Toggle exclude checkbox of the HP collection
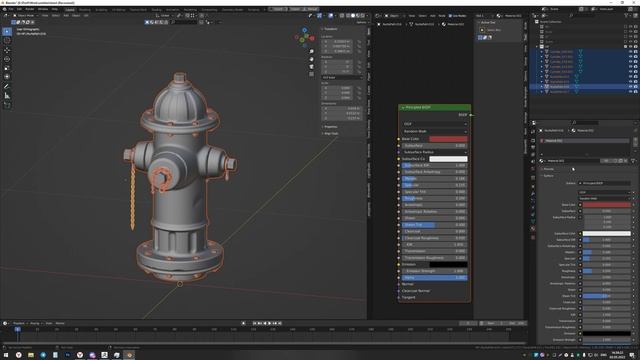This screenshot has height=360, width=640. click(625, 47)
